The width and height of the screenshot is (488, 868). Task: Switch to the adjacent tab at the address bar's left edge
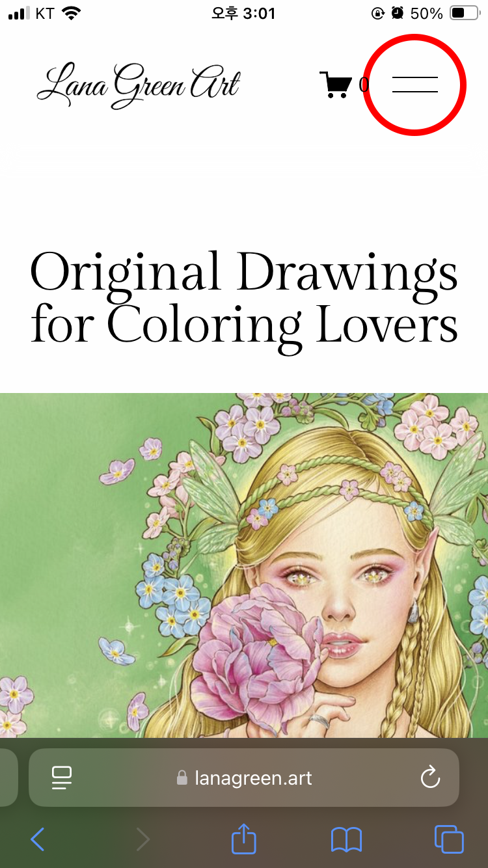[8, 778]
